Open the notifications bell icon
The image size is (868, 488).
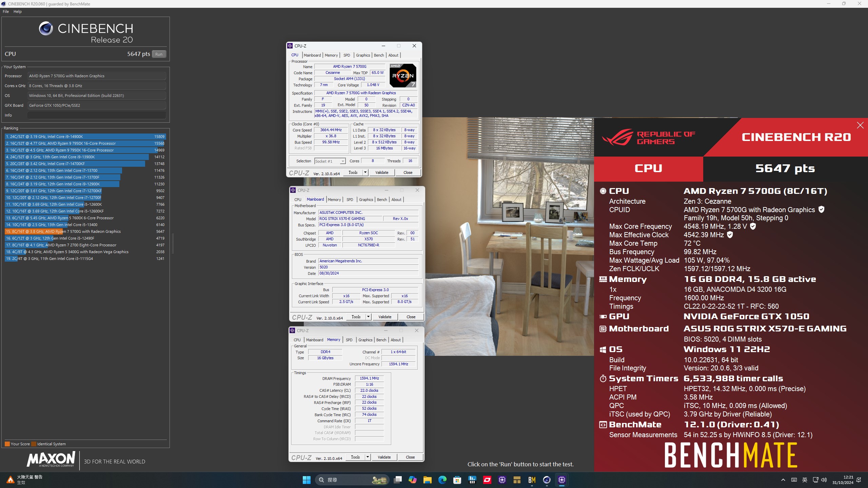[x=859, y=480]
